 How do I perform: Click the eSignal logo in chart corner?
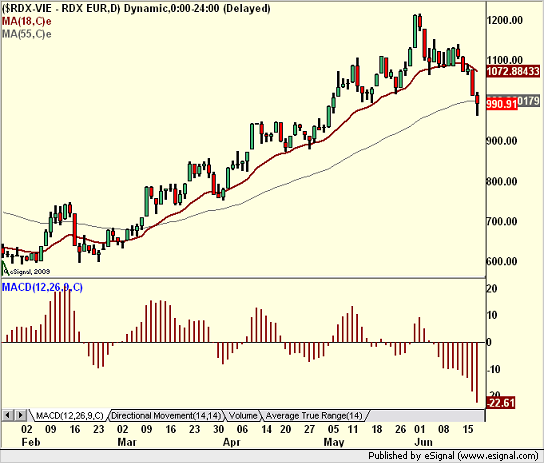[x=26, y=271]
